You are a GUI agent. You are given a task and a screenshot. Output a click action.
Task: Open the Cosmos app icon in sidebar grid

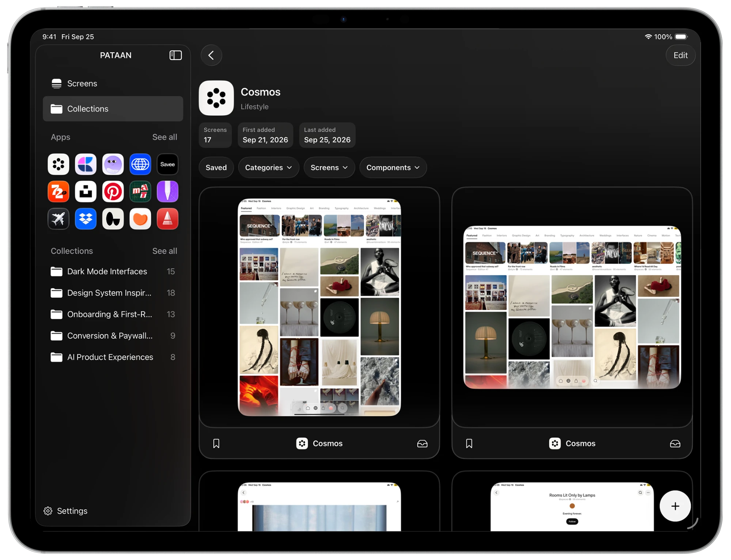[x=58, y=164]
